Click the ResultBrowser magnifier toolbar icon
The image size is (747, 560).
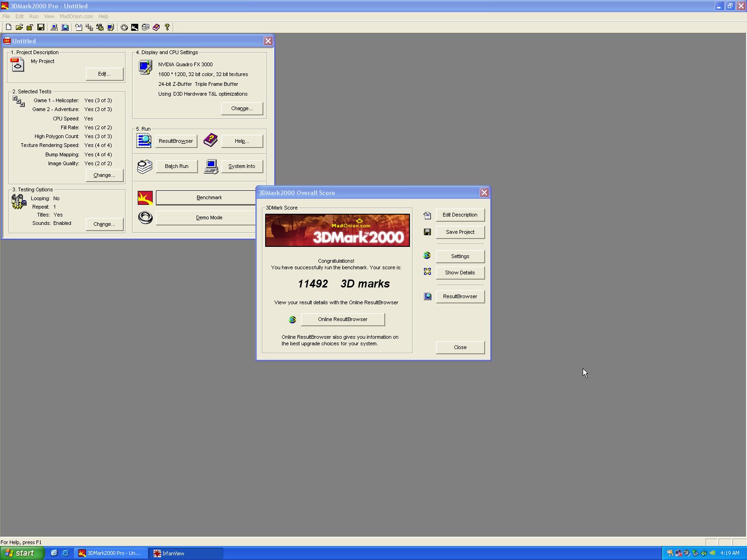pyautogui.click(x=65, y=28)
